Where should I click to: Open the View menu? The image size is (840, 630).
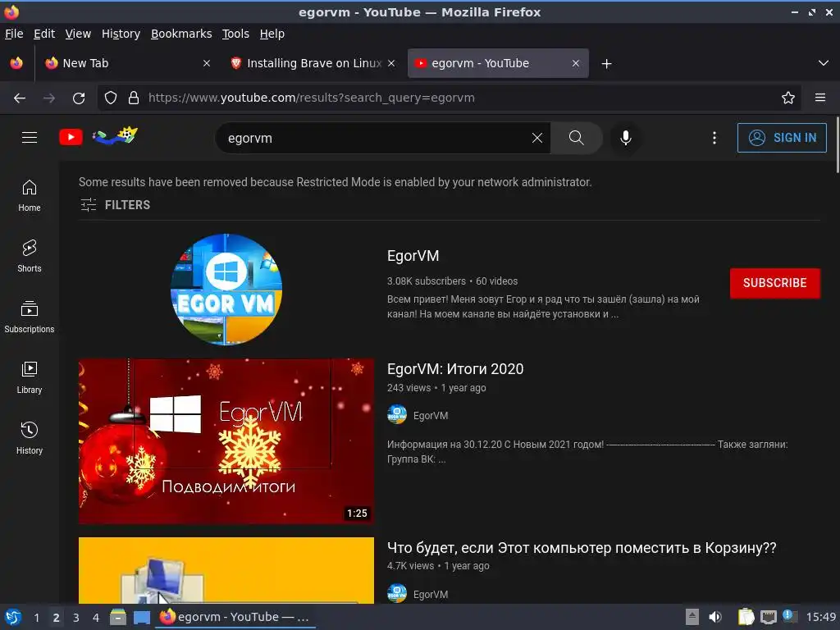click(x=78, y=34)
